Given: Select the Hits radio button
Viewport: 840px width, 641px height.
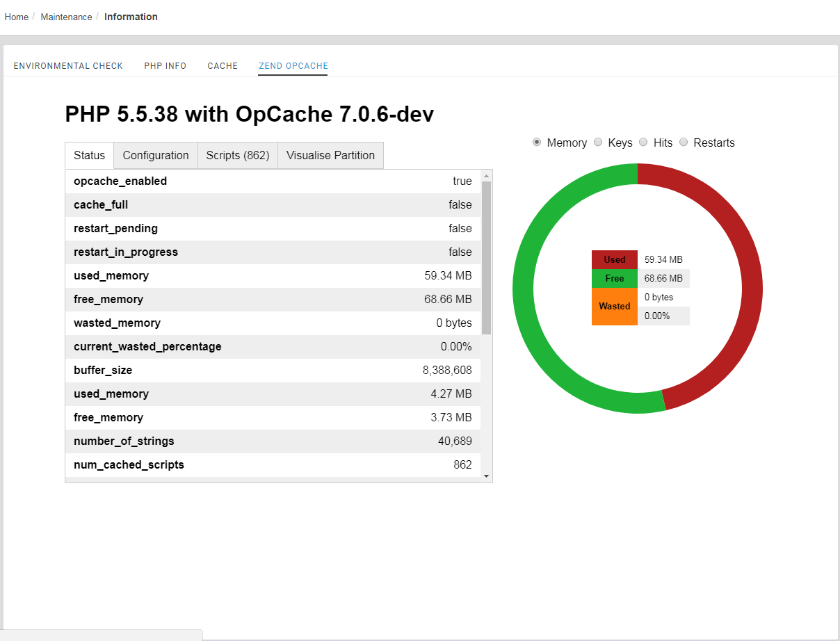Looking at the screenshot, I should [x=643, y=143].
